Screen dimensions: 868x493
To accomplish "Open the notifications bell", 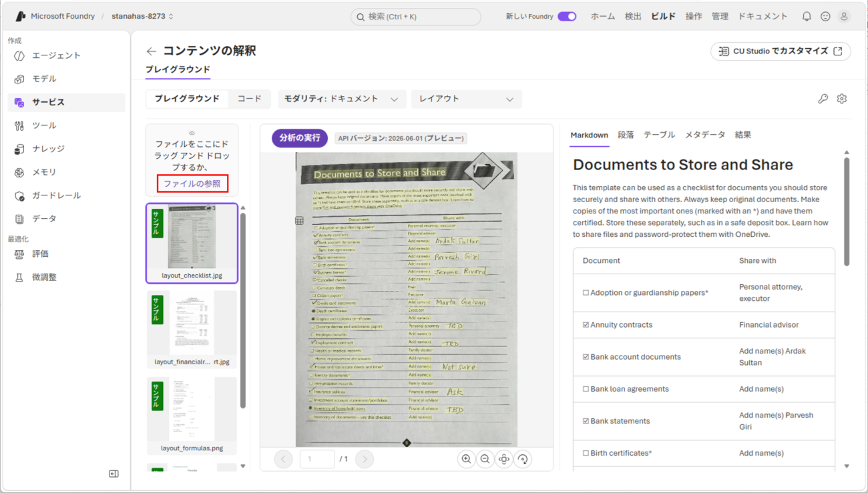I will (807, 17).
